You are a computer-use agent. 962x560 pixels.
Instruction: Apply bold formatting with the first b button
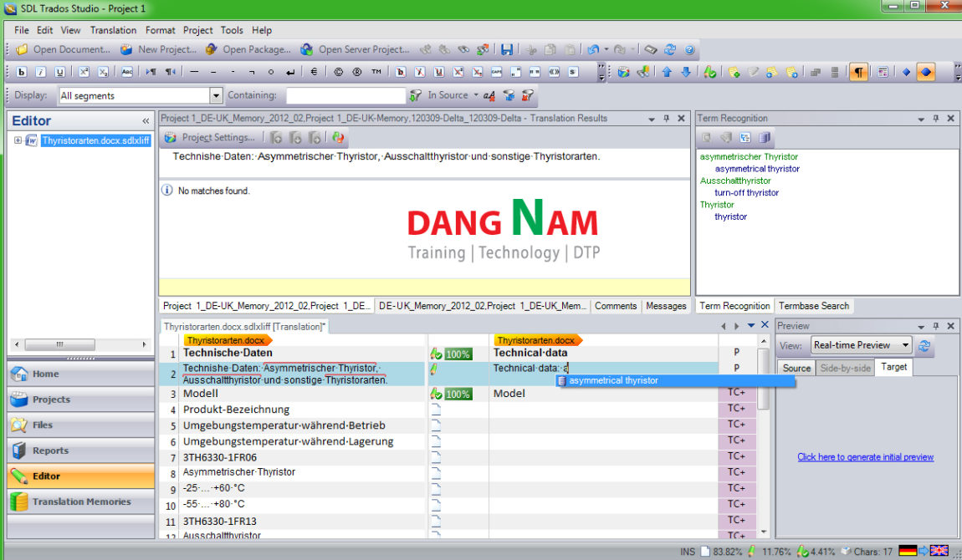[22, 72]
